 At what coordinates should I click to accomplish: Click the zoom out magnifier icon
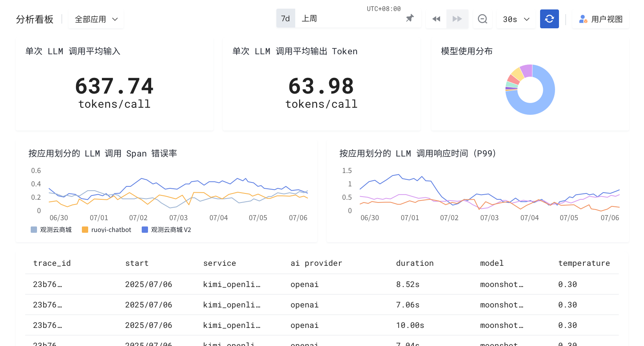click(482, 19)
